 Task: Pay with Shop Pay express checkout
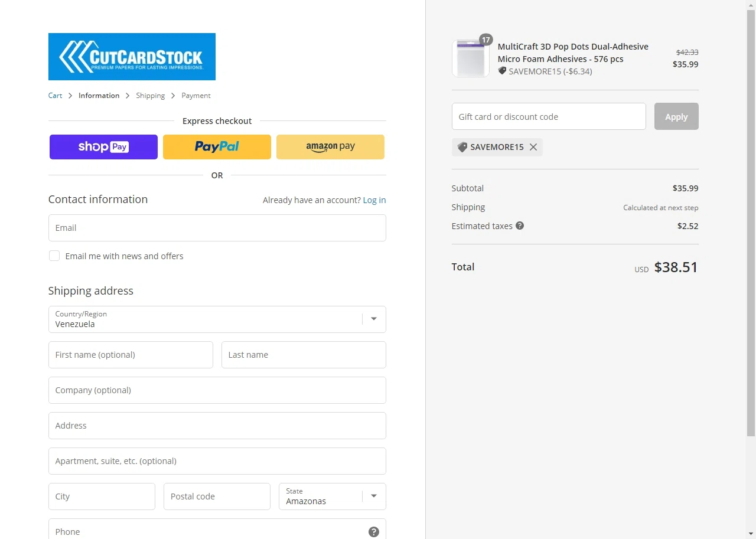[103, 147]
